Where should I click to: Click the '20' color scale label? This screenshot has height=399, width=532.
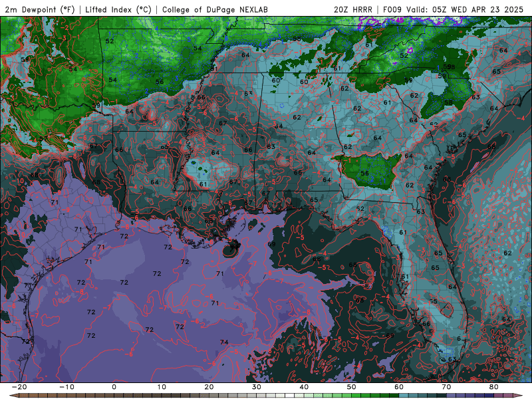[209, 387]
